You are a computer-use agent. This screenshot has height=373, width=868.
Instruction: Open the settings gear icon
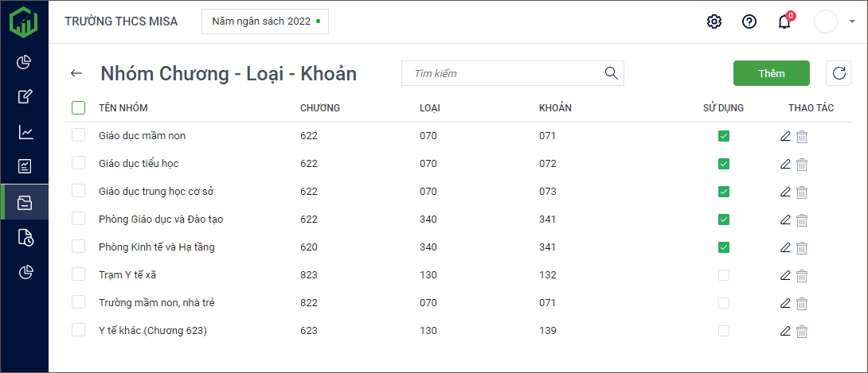[x=714, y=21]
